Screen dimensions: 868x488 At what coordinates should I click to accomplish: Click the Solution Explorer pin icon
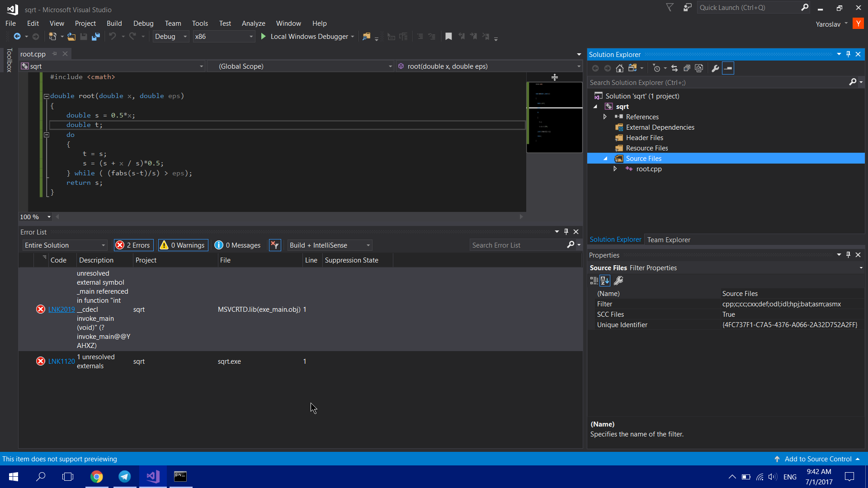[848, 54]
